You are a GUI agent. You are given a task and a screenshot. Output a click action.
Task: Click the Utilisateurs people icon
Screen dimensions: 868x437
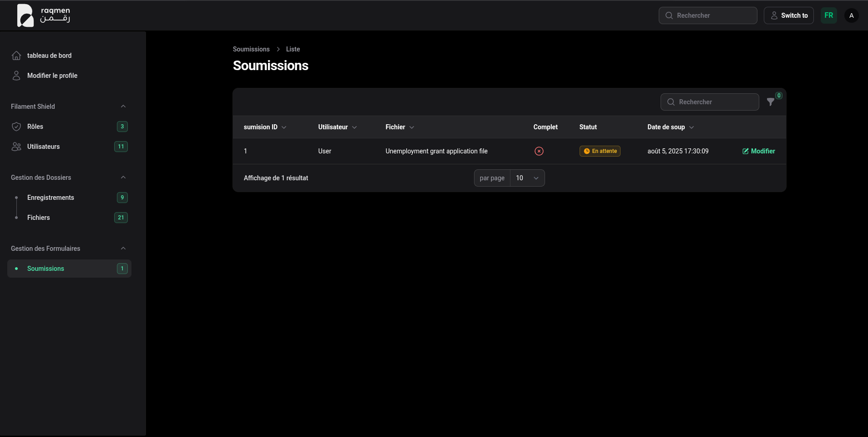tap(16, 147)
